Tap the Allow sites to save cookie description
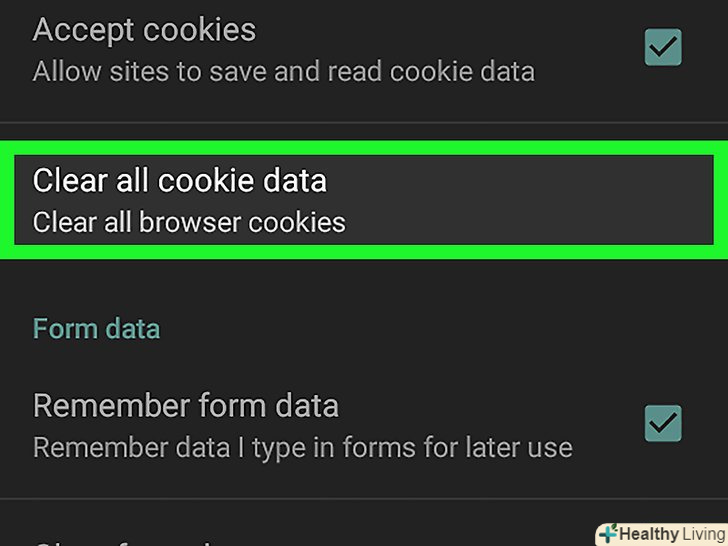Image resolution: width=728 pixels, height=546 pixels. 283,72
